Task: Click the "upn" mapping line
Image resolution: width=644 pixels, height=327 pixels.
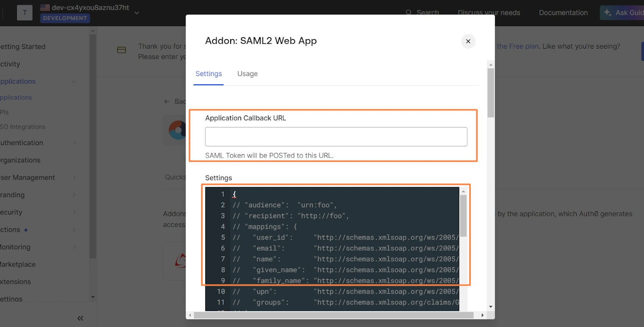Action: (345, 292)
